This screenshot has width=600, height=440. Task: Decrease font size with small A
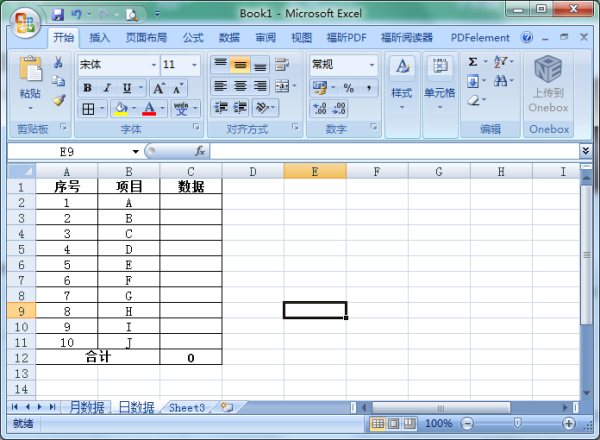[x=178, y=88]
